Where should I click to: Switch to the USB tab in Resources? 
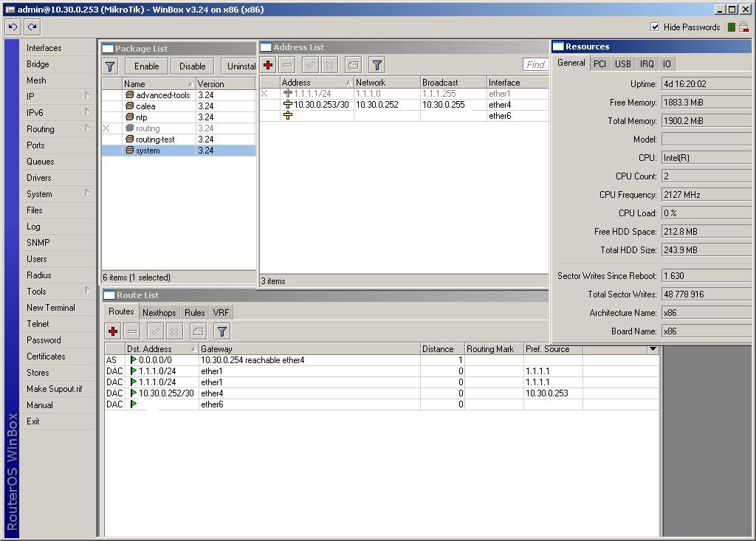coord(623,63)
